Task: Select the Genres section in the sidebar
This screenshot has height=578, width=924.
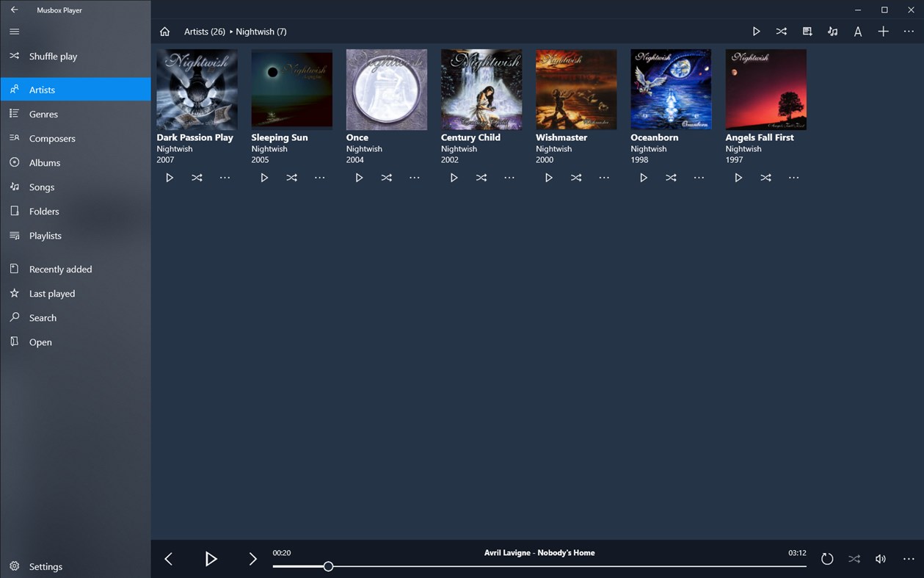Action: (43, 114)
